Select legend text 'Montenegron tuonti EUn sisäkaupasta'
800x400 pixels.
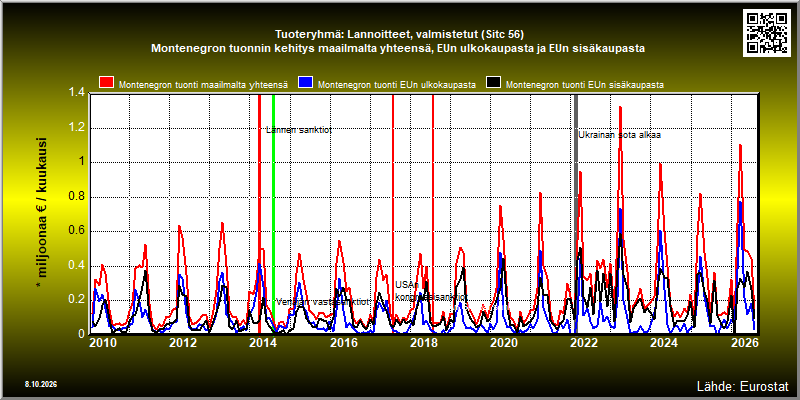coord(585,85)
